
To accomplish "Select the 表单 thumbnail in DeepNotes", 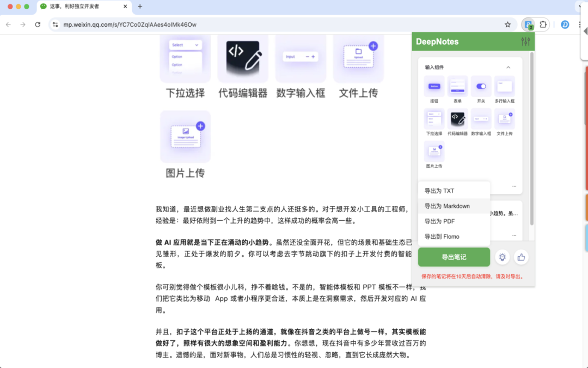I will tap(457, 86).
